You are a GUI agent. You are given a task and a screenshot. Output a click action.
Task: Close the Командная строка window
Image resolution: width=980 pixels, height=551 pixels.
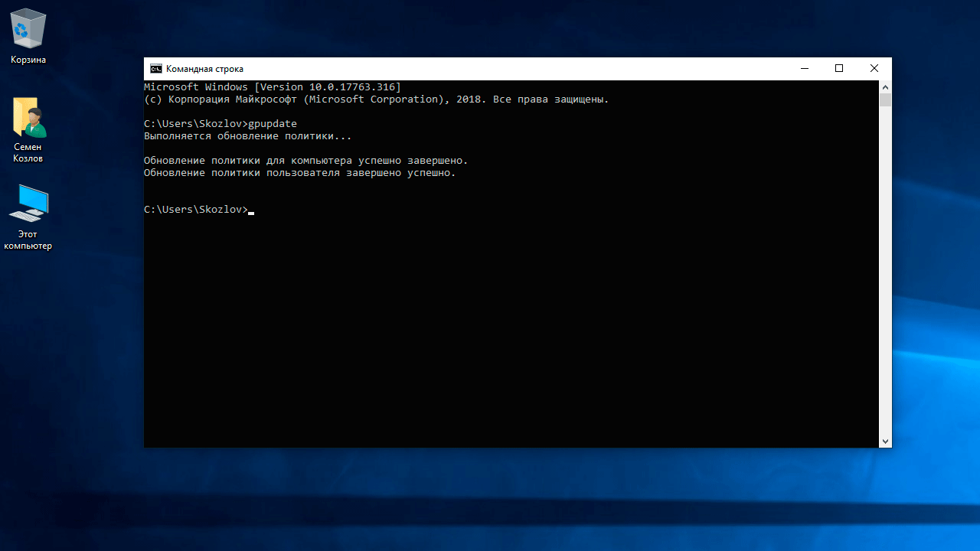point(874,69)
